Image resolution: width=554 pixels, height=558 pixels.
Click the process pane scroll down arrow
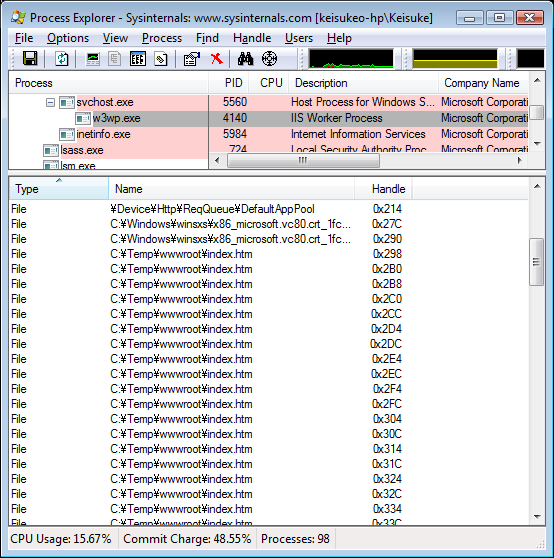[x=537, y=144]
